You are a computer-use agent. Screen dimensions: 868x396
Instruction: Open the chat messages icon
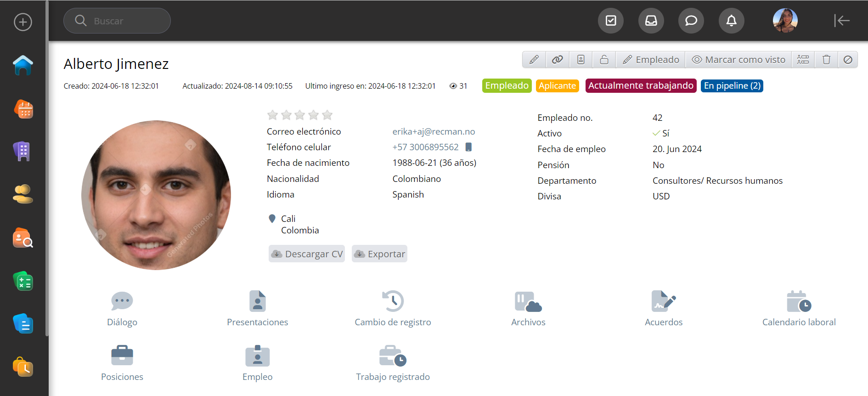(x=691, y=21)
